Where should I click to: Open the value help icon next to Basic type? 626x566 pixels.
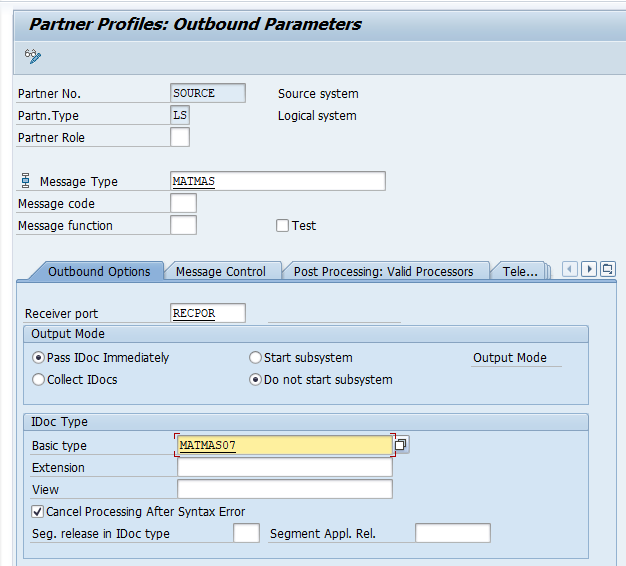pos(401,444)
